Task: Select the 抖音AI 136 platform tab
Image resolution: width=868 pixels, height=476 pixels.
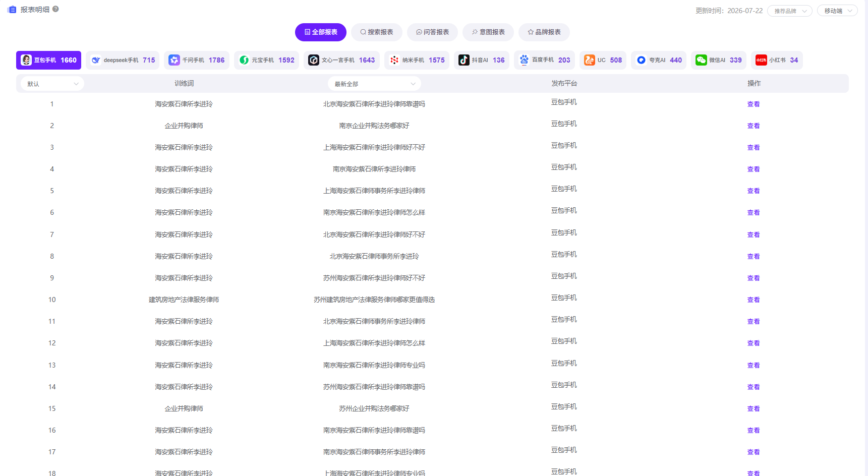Action: (x=482, y=60)
